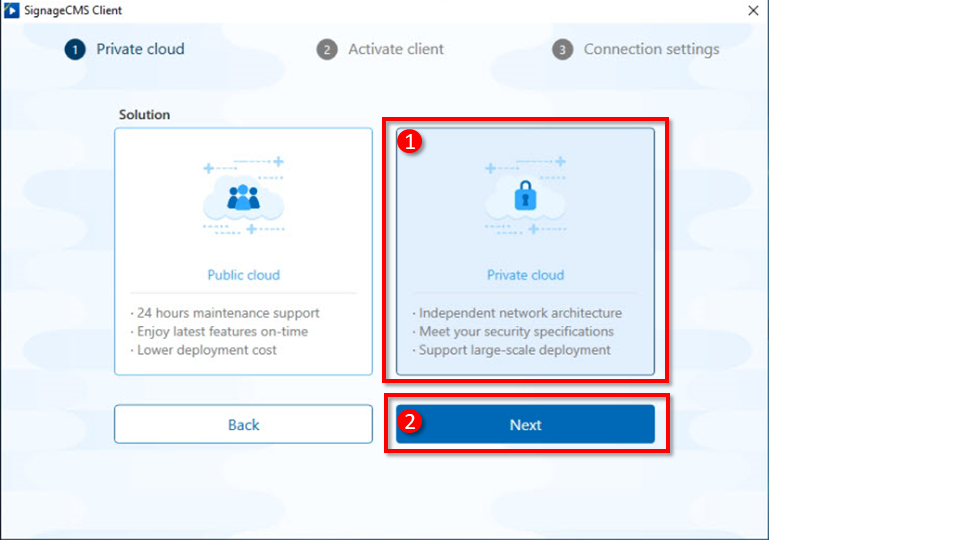Choose the "Public cloud" title text
The image size is (960, 540).
[243, 275]
